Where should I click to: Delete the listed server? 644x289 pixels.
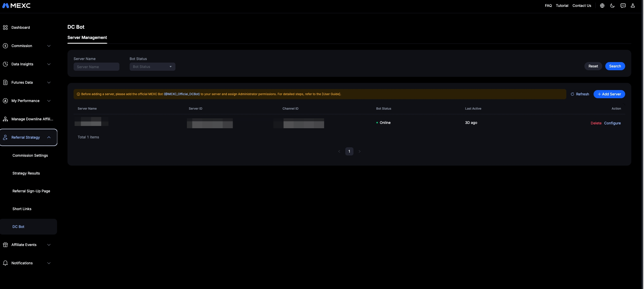(596, 123)
